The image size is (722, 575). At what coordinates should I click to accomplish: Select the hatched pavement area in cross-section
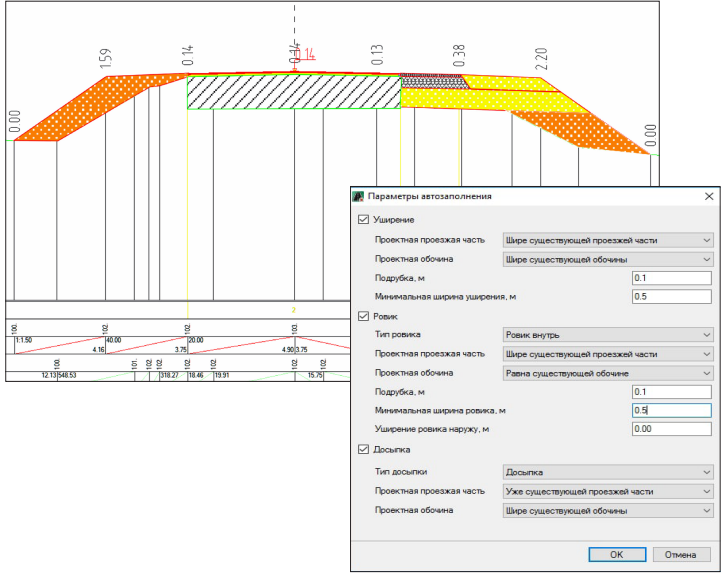(x=294, y=92)
